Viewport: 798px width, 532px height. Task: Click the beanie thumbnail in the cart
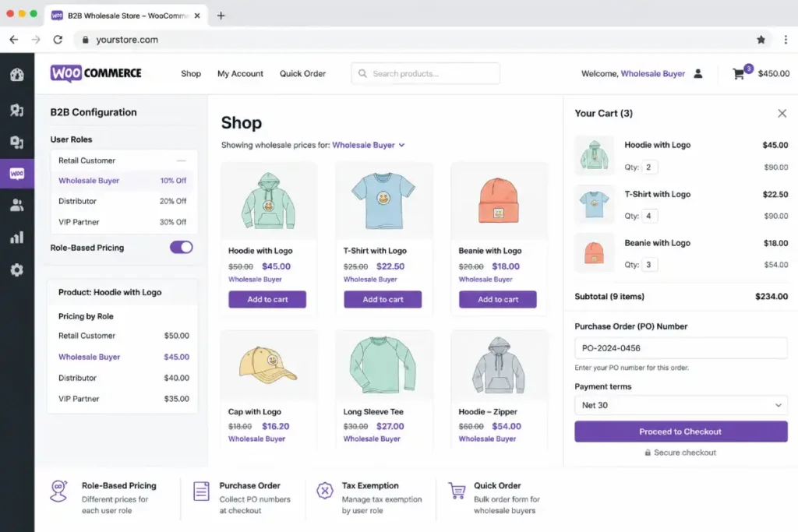[595, 253]
